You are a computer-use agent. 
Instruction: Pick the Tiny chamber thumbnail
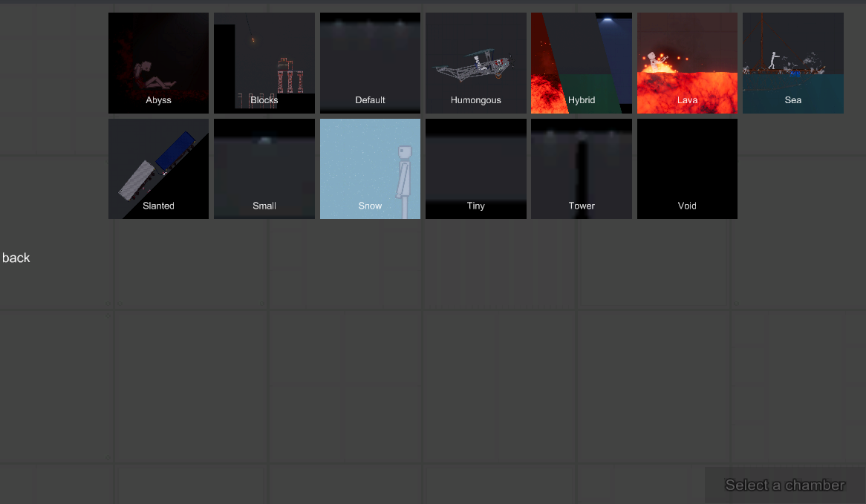pos(476,168)
